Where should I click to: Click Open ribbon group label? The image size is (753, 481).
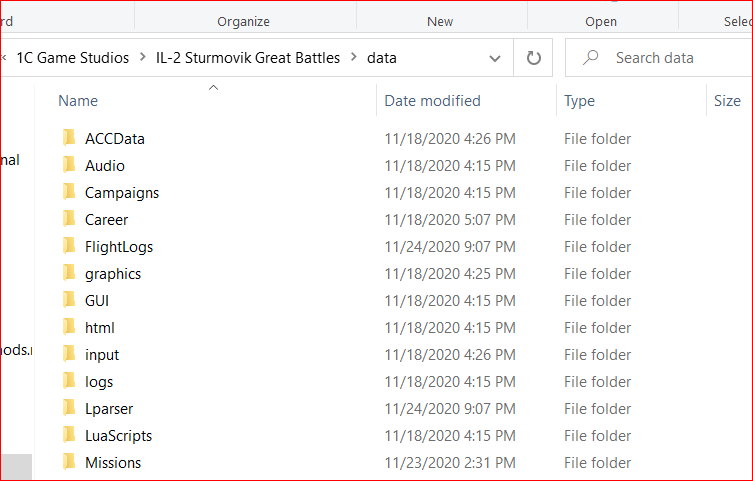[x=601, y=22]
